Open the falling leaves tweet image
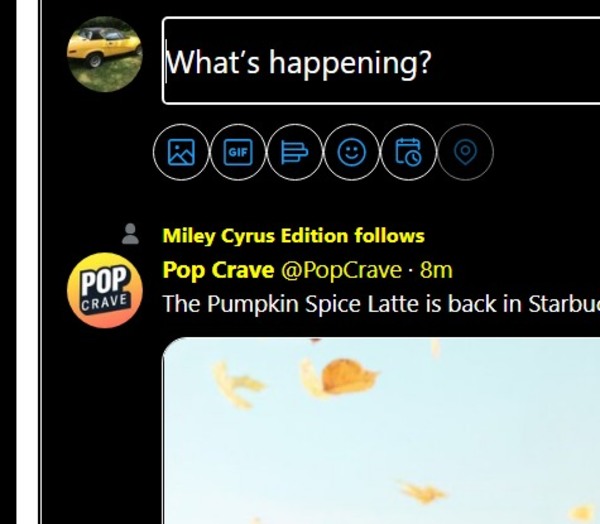This screenshot has height=524, width=600. (381, 431)
